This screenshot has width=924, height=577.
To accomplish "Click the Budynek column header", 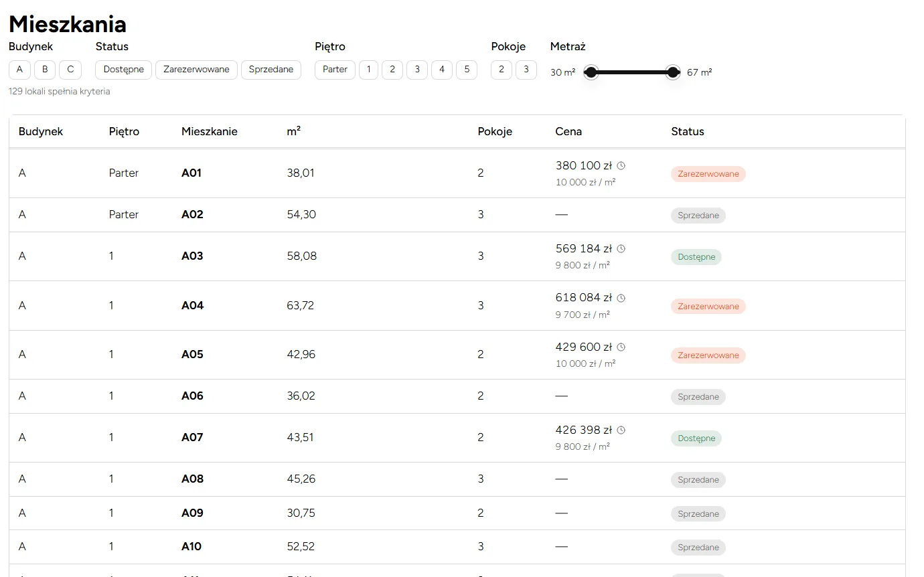I will pos(41,132).
